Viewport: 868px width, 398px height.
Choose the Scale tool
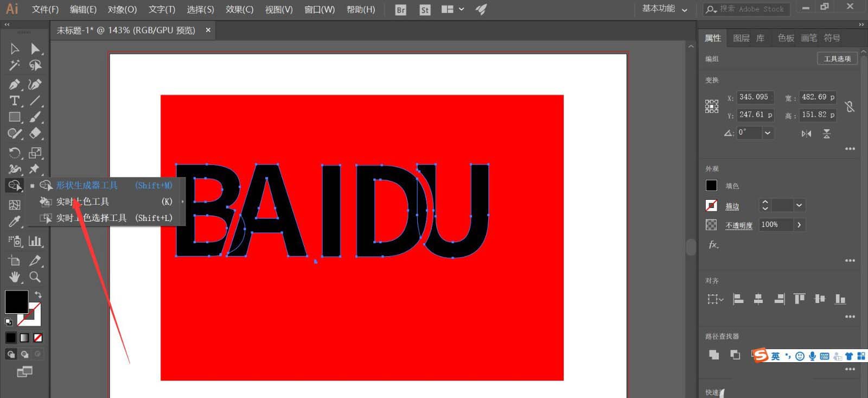click(x=35, y=153)
